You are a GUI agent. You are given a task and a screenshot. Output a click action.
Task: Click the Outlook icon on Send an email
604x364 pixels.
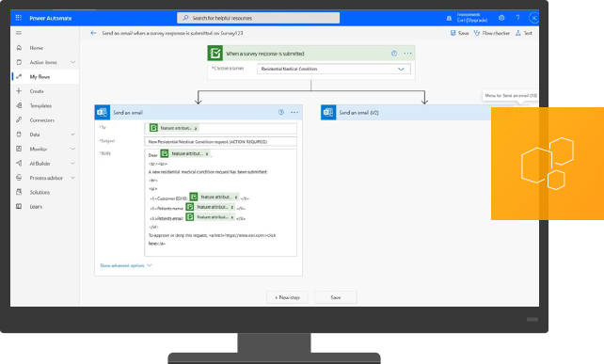click(103, 113)
